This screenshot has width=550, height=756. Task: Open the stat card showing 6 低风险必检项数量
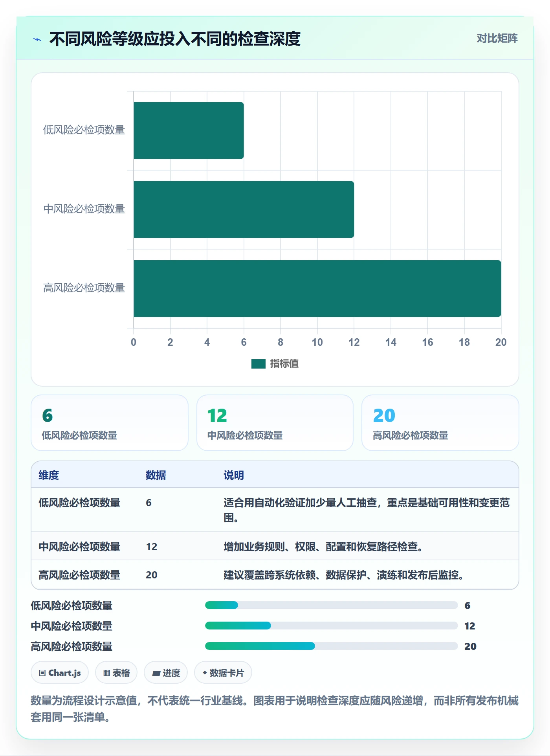[x=110, y=423]
